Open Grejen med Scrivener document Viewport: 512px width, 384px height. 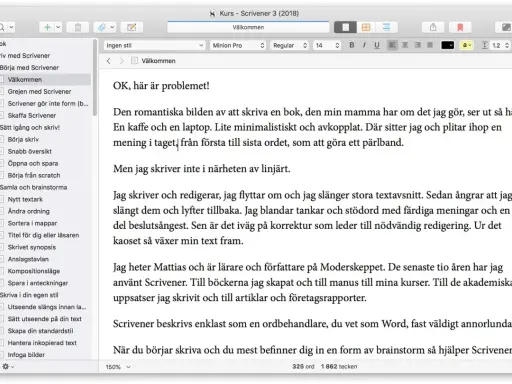39,91
